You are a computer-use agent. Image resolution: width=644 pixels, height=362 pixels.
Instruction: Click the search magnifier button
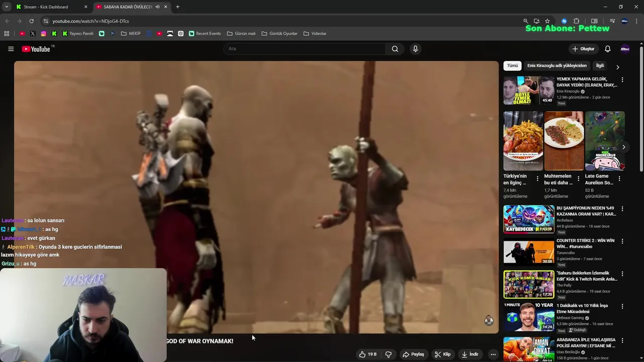point(395,49)
